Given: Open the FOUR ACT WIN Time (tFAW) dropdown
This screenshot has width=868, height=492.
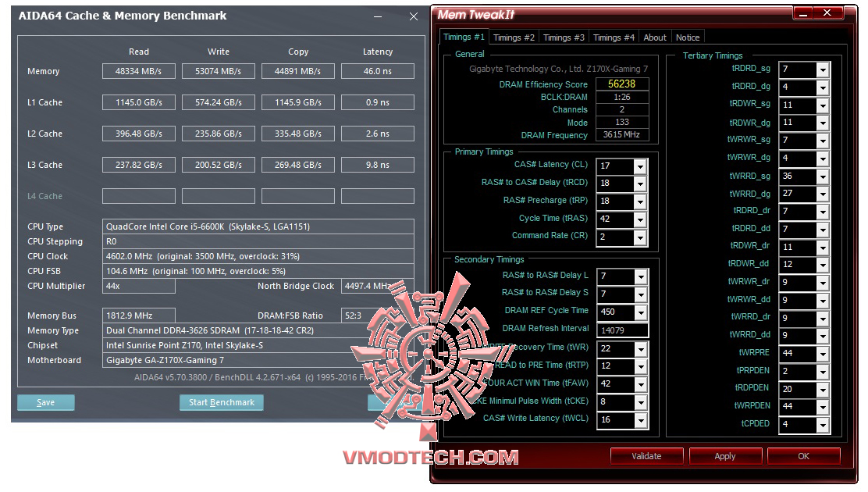Looking at the screenshot, I should (641, 384).
